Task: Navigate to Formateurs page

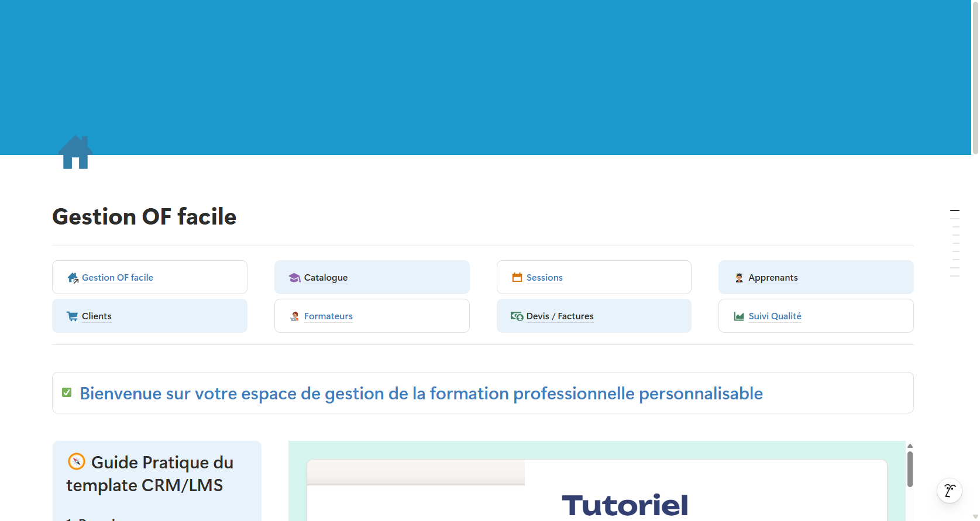Action: 328,316
